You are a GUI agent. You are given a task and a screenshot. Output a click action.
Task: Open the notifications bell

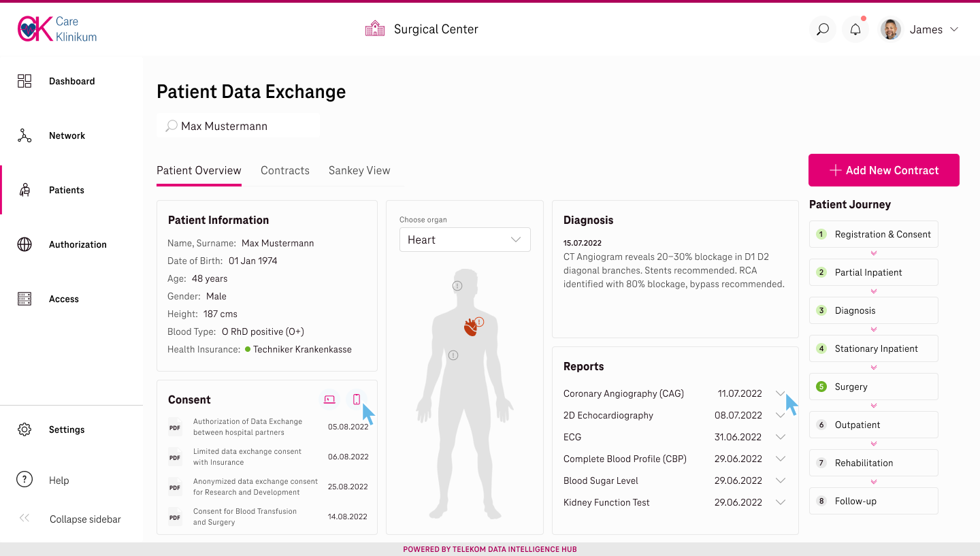click(x=855, y=29)
